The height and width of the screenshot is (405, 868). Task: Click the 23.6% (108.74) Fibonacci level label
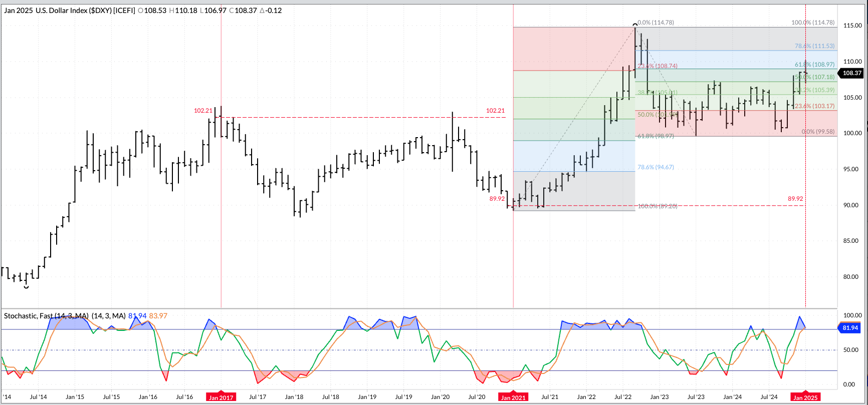(658, 66)
